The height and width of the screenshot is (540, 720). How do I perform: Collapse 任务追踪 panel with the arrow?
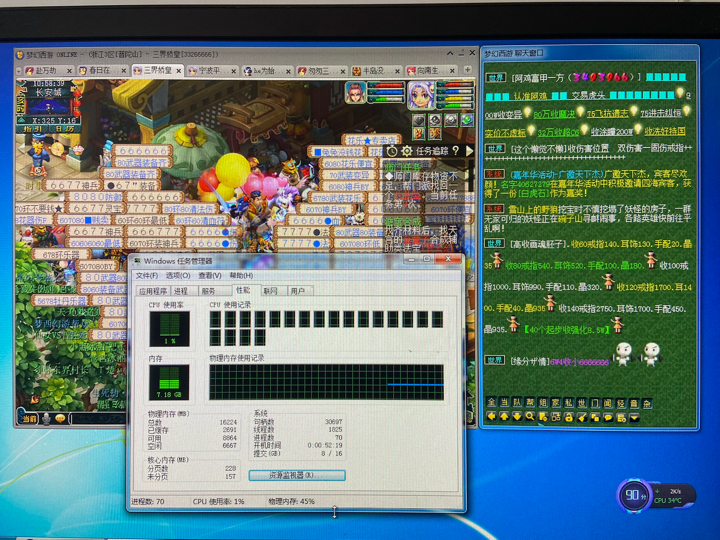[469, 151]
